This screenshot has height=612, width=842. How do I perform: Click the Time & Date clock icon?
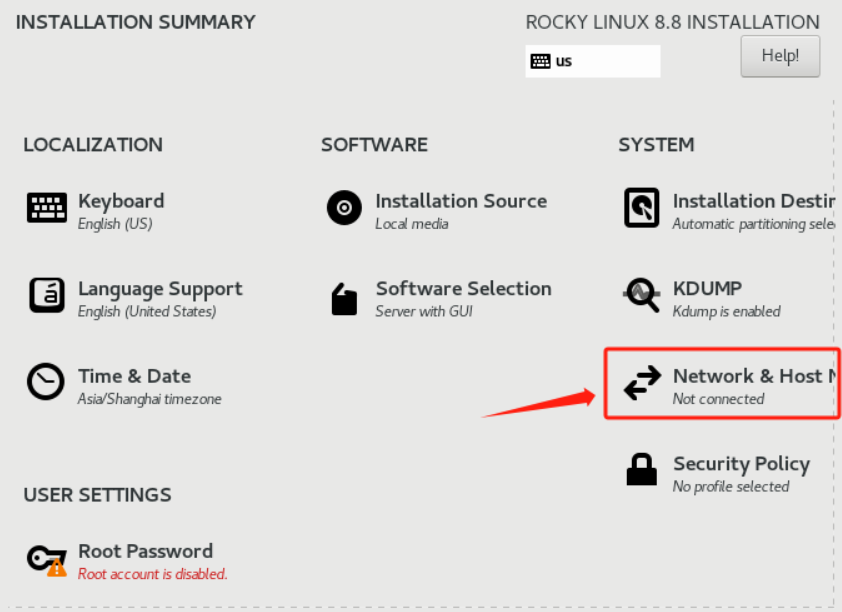(x=46, y=383)
